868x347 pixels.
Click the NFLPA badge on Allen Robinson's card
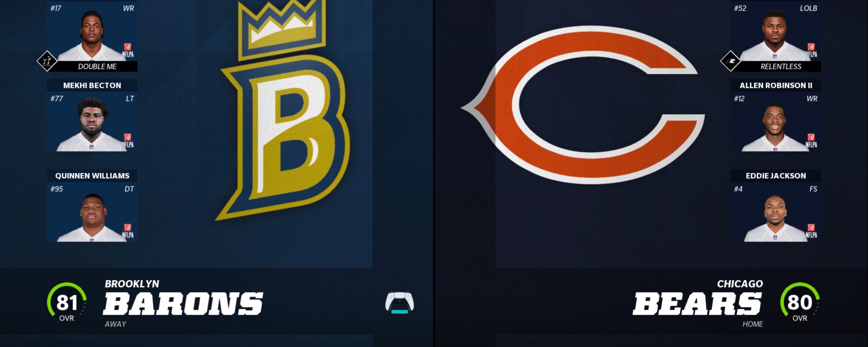click(811, 141)
